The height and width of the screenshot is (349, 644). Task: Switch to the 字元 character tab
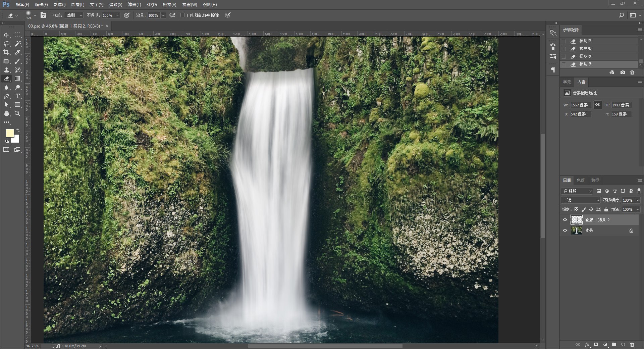[x=567, y=82]
